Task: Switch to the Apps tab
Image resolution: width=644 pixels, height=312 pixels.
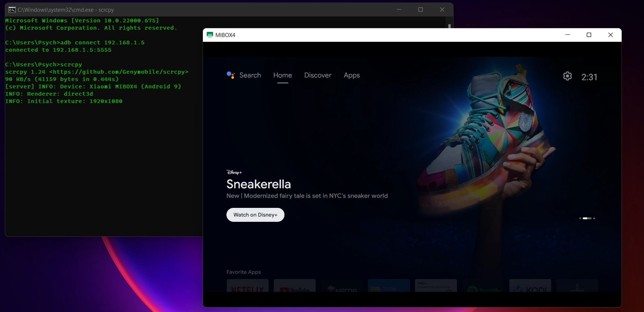Action: click(x=352, y=76)
